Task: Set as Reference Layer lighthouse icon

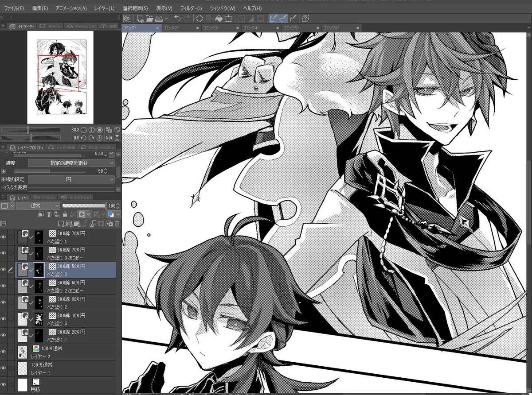Action: [49, 214]
